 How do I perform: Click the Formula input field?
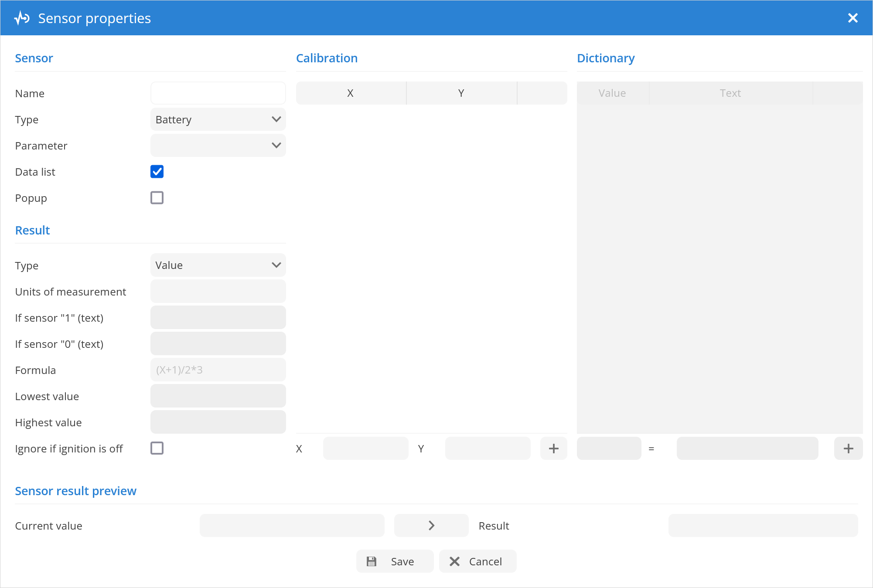tap(218, 370)
